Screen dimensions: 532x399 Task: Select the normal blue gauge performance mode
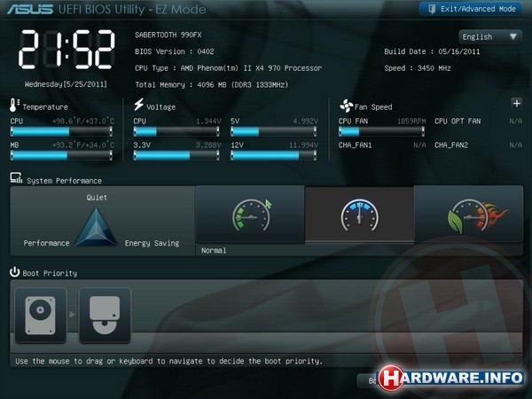click(360, 215)
